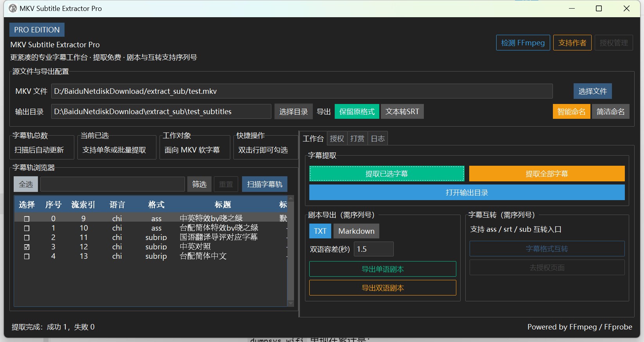Open output folder via 打开输出目录

466,193
